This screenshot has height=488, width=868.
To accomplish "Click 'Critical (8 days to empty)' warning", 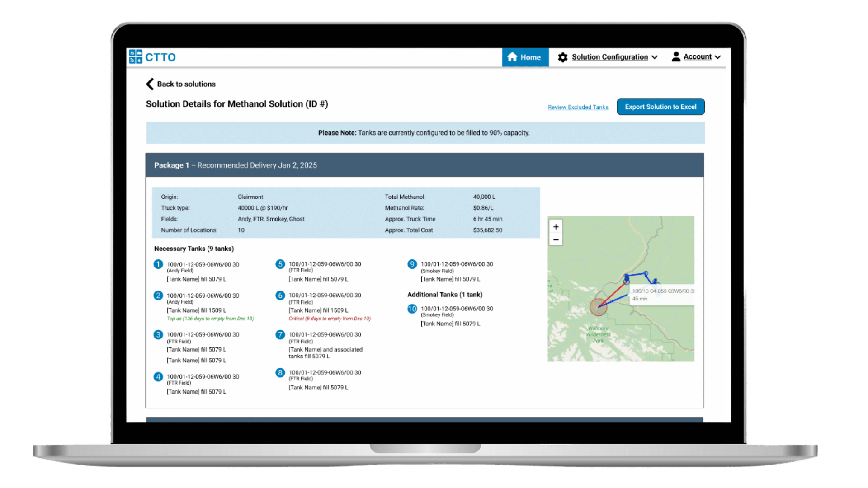I will click(330, 319).
